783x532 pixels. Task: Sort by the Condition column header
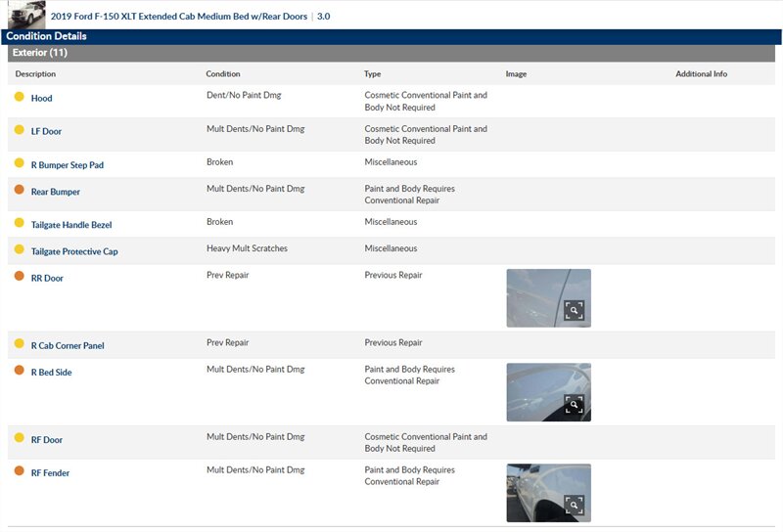click(x=222, y=74)
